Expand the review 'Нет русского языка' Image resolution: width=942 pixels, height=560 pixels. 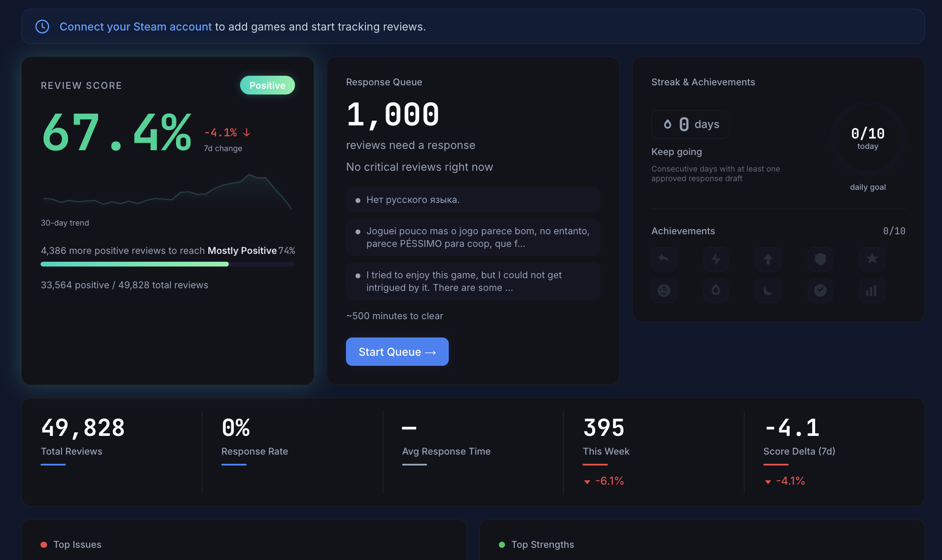tap(473, 199)
